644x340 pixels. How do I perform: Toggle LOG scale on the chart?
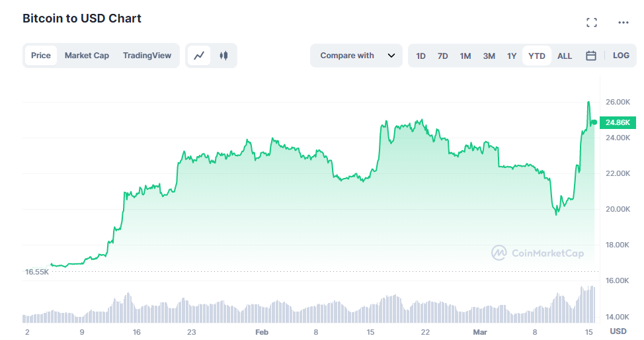click(x=621, y=56)
